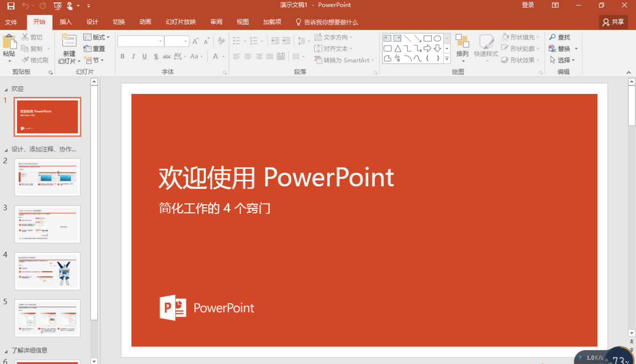Open Ribbon Display Options icon in title bar
The width and height of the screenshot is (636, 364).
[555, 6]
